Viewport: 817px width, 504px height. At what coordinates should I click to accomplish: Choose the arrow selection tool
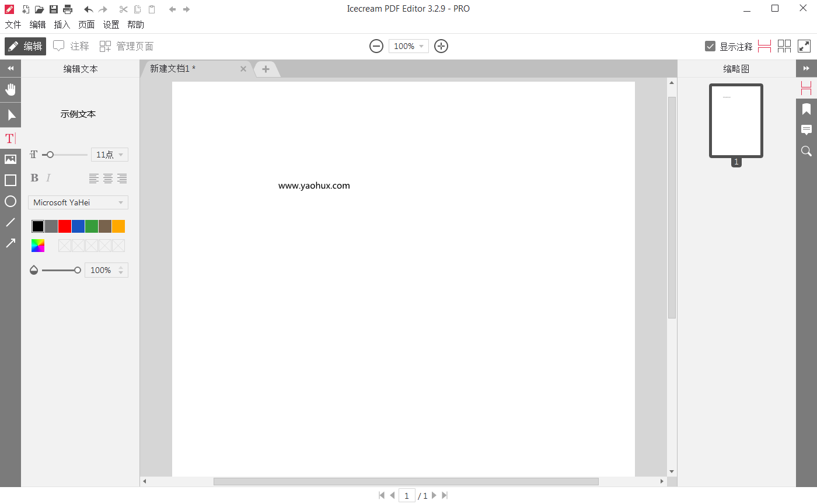point(11,115)
